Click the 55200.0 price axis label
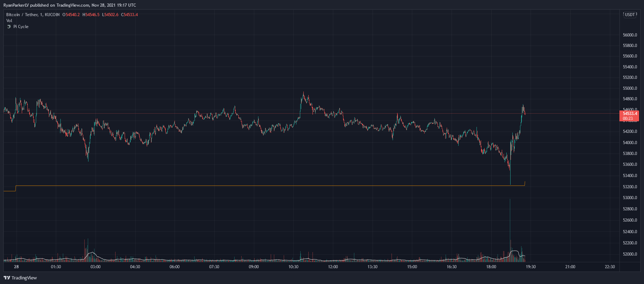 click(630, 77)
